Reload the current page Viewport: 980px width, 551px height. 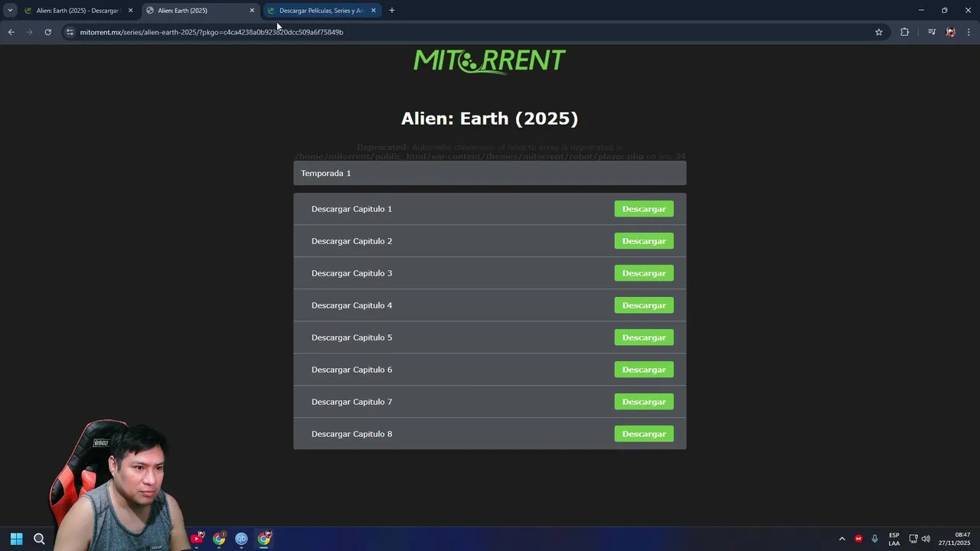click(x=47, y=32)
